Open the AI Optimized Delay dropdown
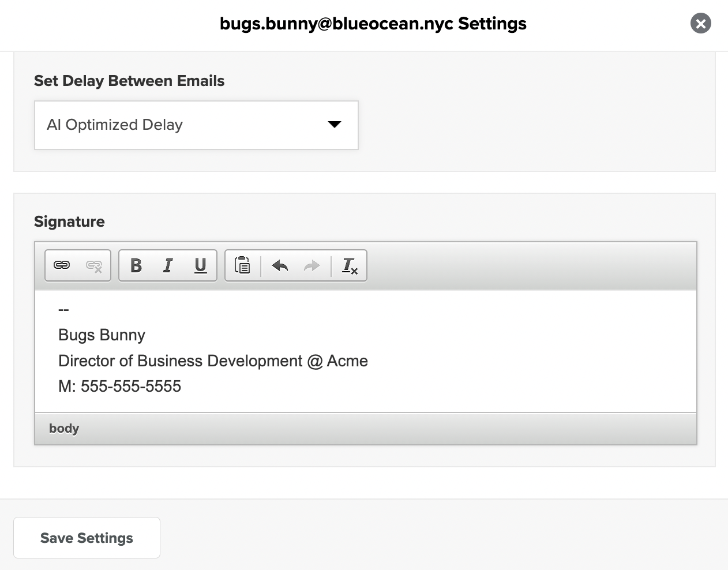The image size is (728, 570). (196, 125)
